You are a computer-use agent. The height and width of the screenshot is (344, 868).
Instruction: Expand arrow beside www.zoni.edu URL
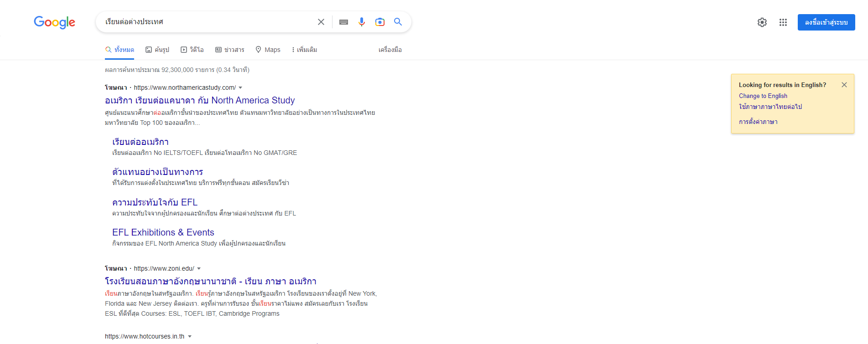[199, 268]
